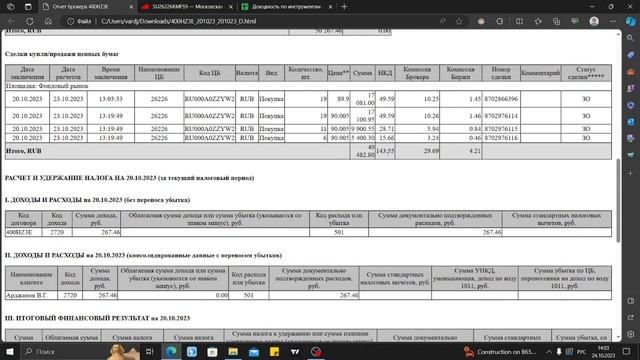640x360 pixels.
Task: Open Windows Start menu
Action: tap(10, 351)
